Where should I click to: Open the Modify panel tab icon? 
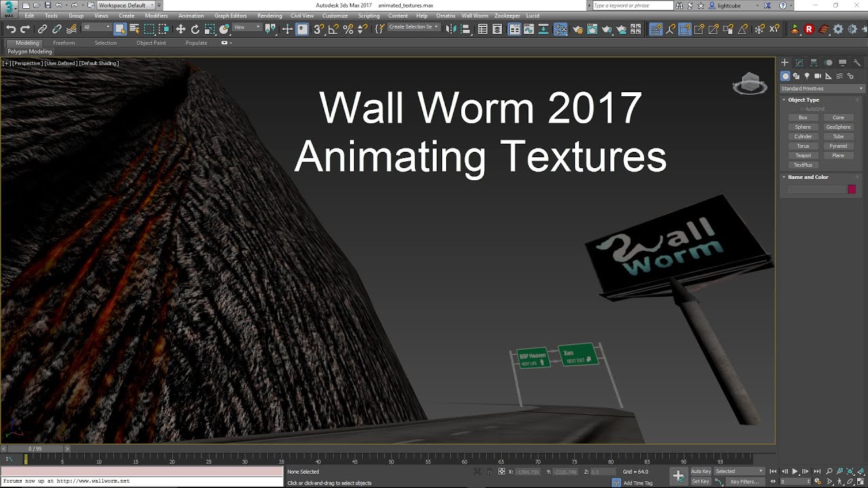tap(799, 63)
